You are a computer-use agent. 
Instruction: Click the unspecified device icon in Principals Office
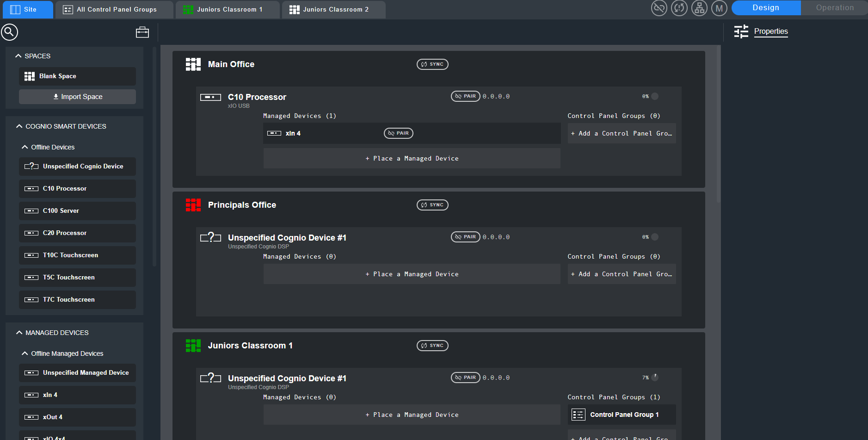210,237
